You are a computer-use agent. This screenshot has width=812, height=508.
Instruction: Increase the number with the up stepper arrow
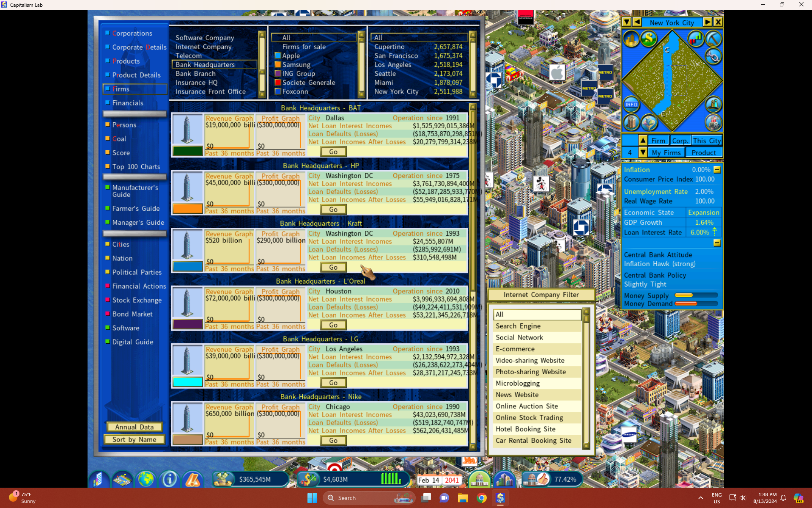tap(642, 140)
